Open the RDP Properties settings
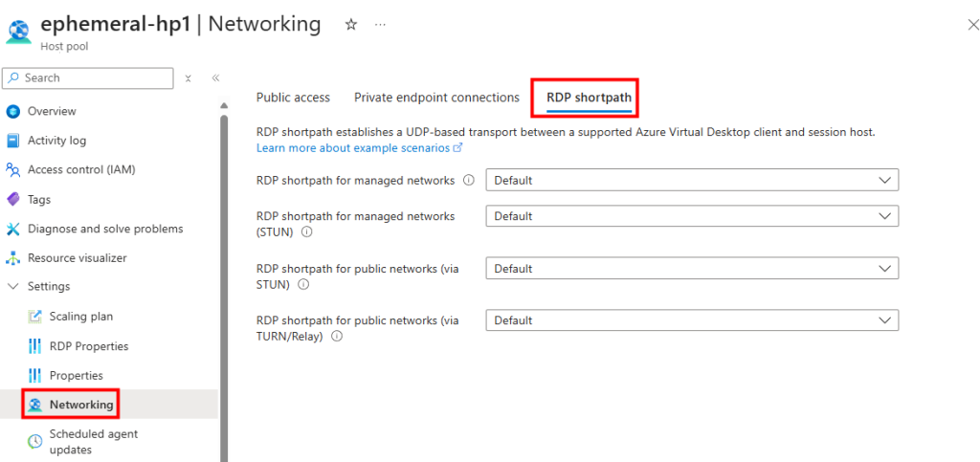Image resolution: width=980 pixels, height=462 pixels. (89, 346)
